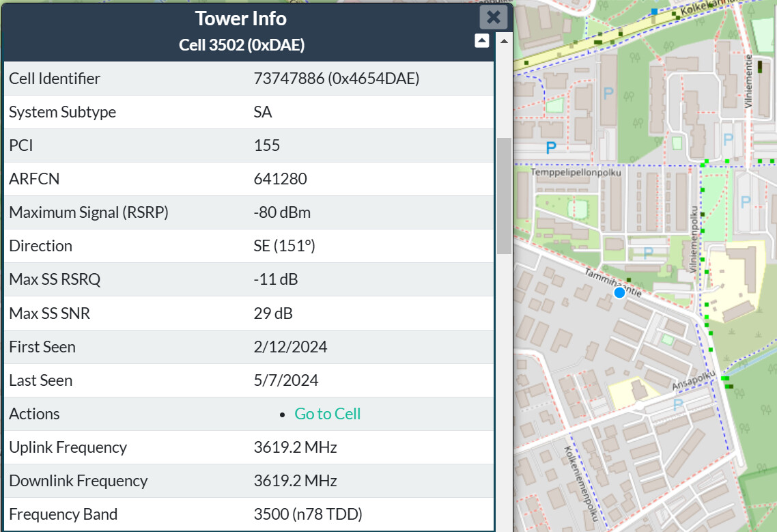Click the parking P icon beside Ansapolku
The height and width of the screenshot is (532, 777).
point(678,405)
